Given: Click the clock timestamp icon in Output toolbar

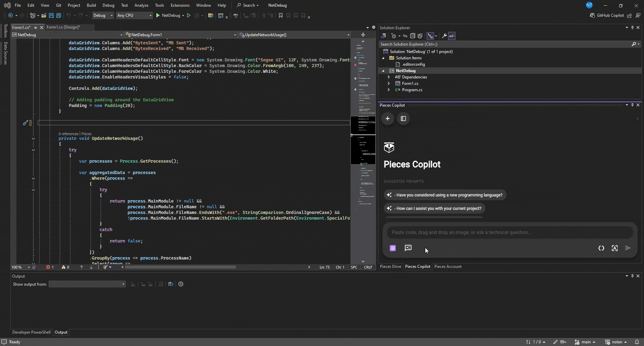Looking at the screenshot, I should point(181,284).
